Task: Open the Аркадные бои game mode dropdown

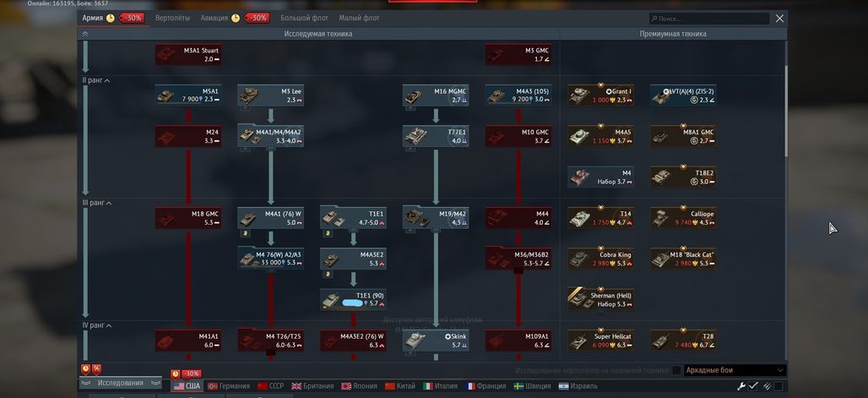Action: tap(735, 370)
